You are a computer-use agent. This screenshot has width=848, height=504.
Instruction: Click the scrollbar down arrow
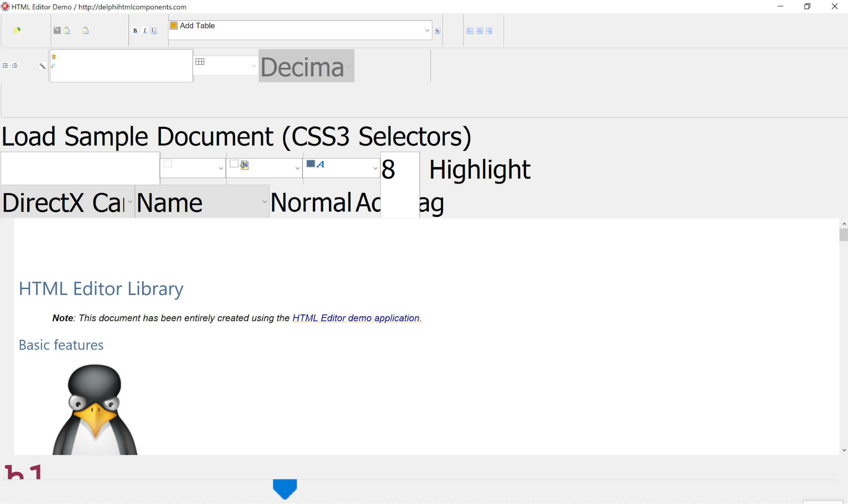click(844, 450)
